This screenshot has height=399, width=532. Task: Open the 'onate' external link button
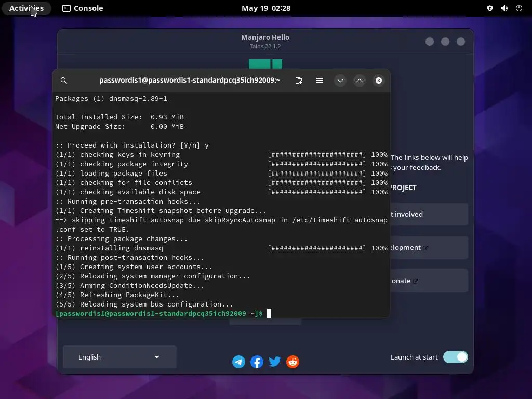[x=429, y=281]
